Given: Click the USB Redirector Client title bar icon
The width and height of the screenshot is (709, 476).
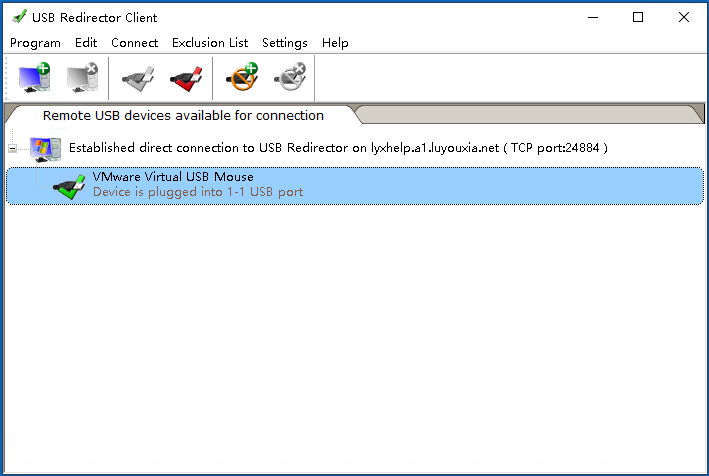Looking at the screenshot, I should tap(19, 17).
